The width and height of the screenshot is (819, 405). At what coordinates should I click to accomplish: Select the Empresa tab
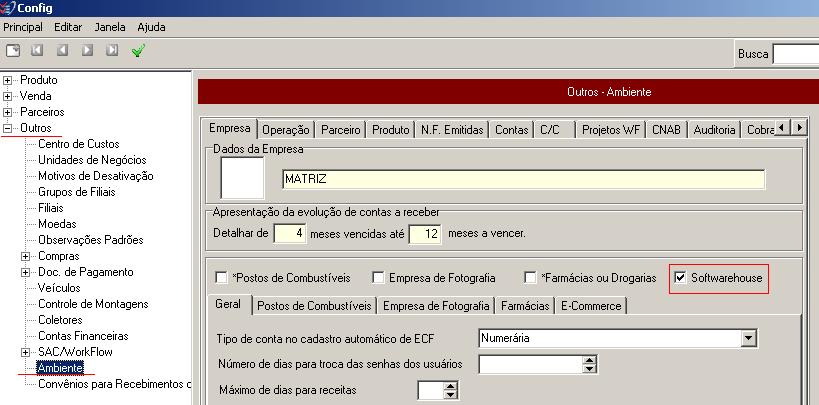tap(229, 128)
